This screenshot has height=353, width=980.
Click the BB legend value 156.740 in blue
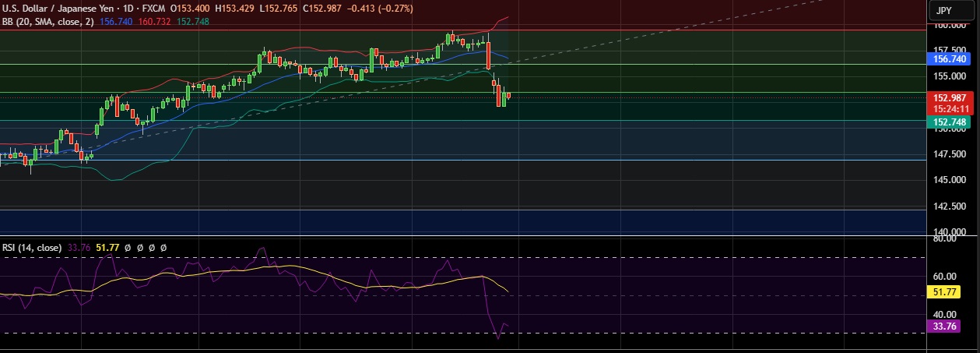tap(117, 22)
